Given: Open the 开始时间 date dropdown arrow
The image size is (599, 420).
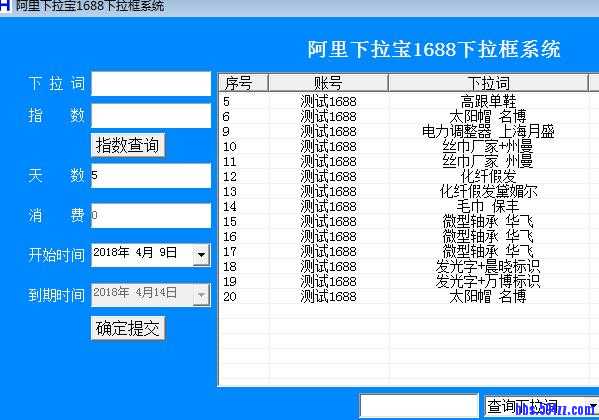Looking at the screenshot, I should (201, 255).
